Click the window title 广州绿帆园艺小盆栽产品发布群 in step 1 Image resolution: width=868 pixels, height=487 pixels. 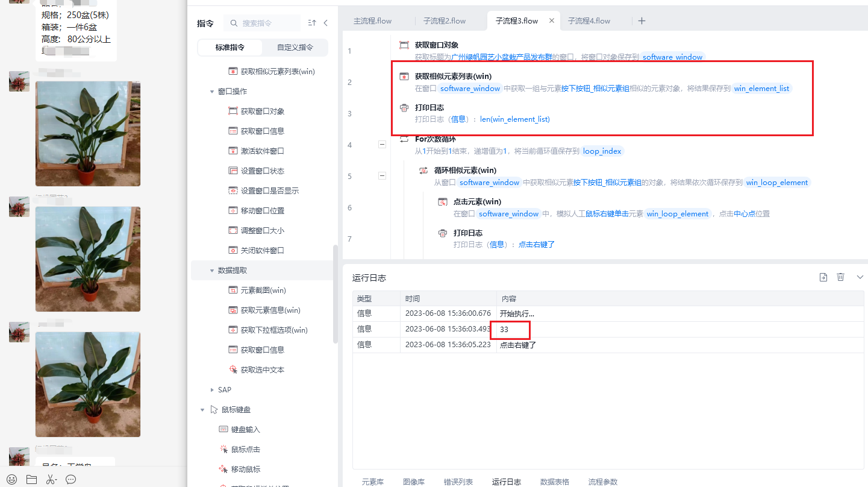coord(502,57)
